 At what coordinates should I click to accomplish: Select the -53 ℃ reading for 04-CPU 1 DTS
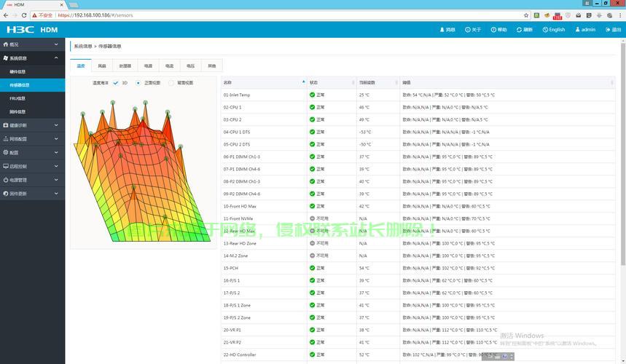click(365, 132)
